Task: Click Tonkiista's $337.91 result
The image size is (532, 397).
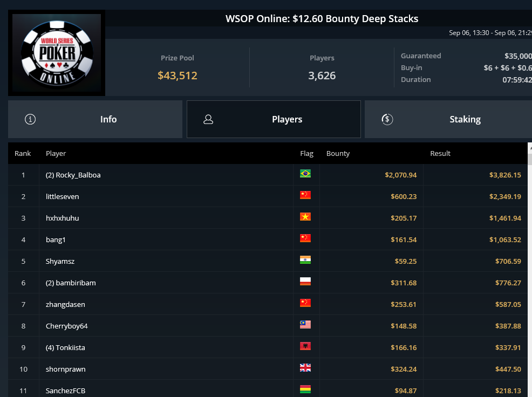Action: [x=508, y=347]
